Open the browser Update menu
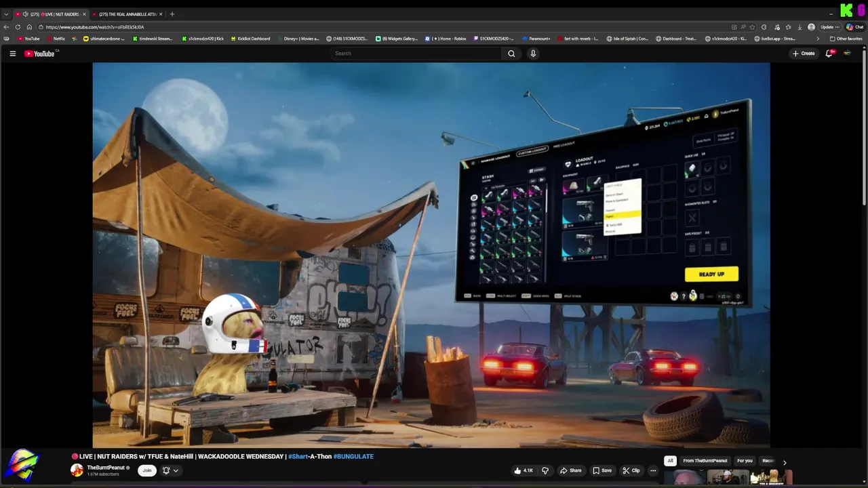This screenshot has width=868, height=488. [x=830, y=27]
